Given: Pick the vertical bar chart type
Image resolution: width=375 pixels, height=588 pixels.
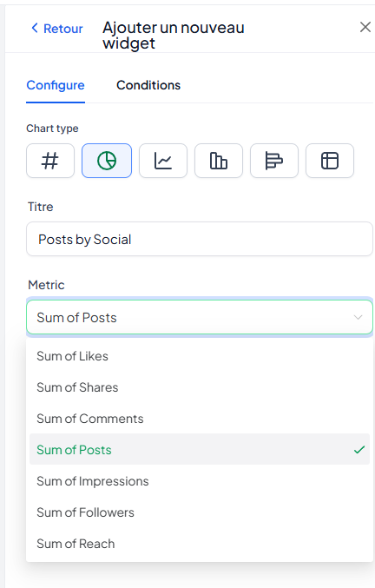Looking at the screenshot, I should (x=219, y=161).
